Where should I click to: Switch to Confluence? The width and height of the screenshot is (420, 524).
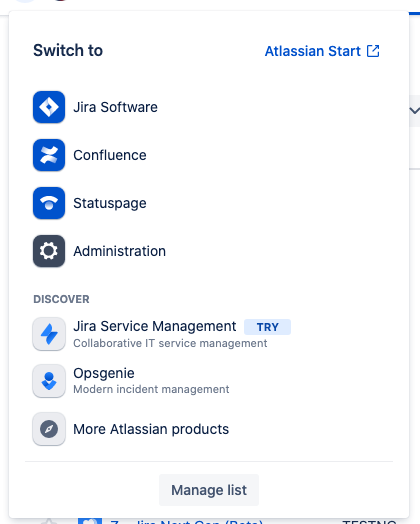tap(110, 155)
